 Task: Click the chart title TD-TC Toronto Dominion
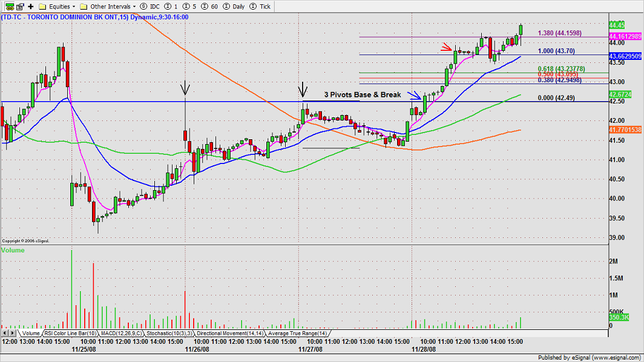pos(94,17)
